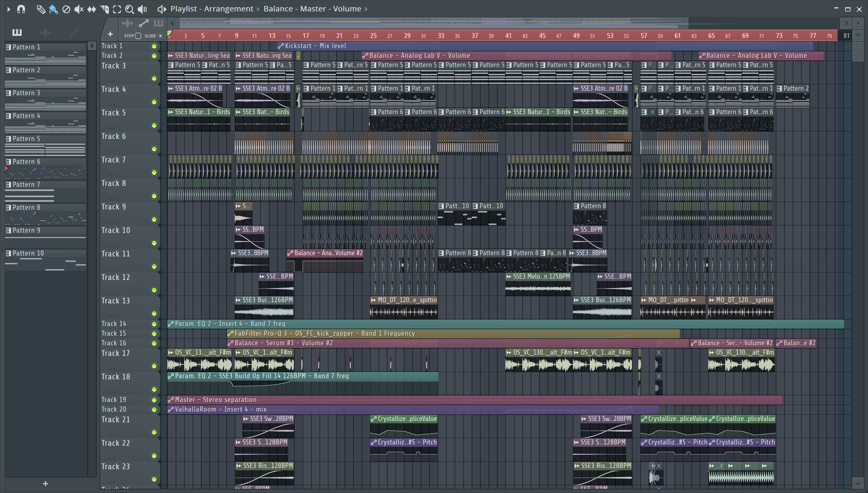The image size is (868, 493).
Task: Show audio clips in the picker panel
Action: (45, 32)
